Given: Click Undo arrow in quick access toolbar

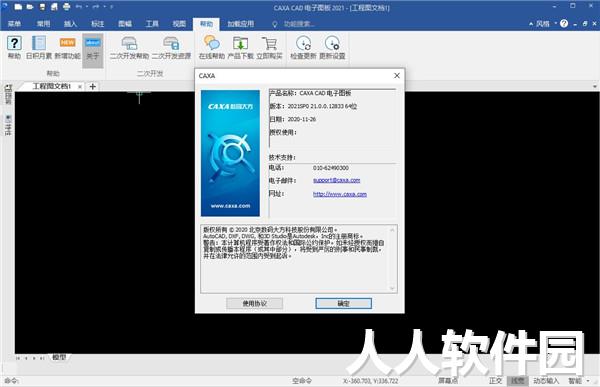Looking at the screenshot, I should point(79,7).
